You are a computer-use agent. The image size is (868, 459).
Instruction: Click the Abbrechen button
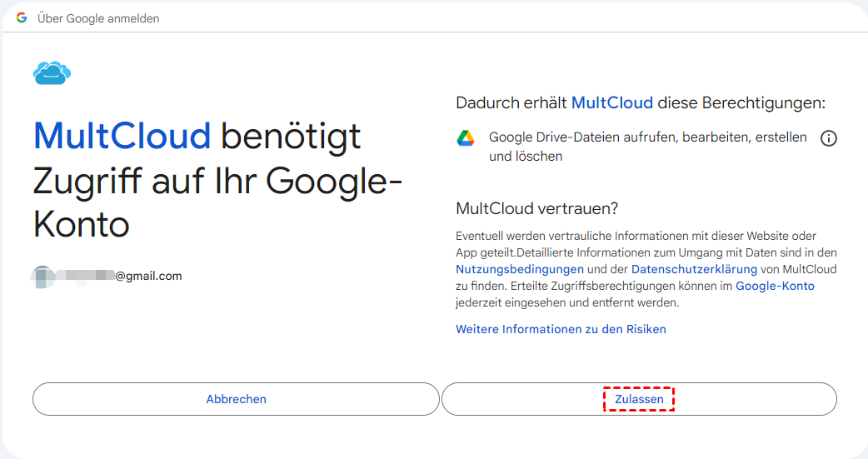pyautogui.click(x=236, y=399)
